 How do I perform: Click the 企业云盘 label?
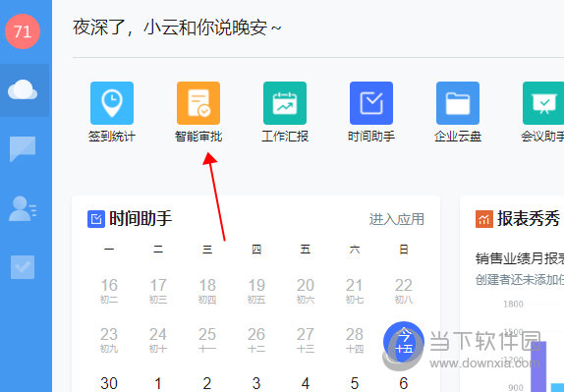pyautogui.click(x=458, y=137)
